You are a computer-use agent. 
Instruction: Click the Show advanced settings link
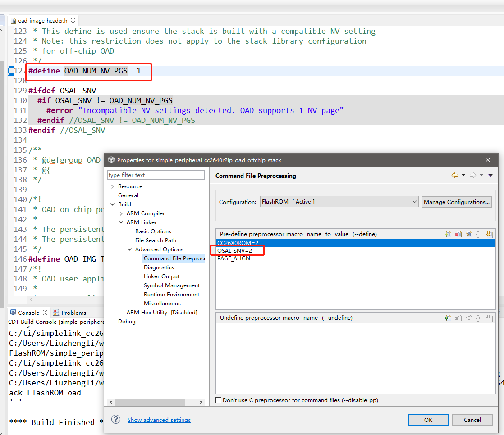pyautogui.click(x=159, y=420)
